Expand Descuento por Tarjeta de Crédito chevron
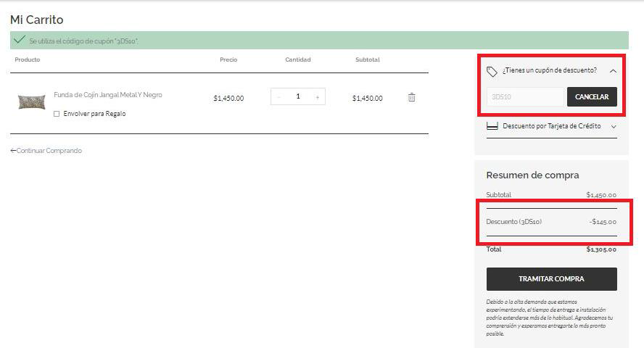Viewport: 644px width, 348px height. point(614,126)
